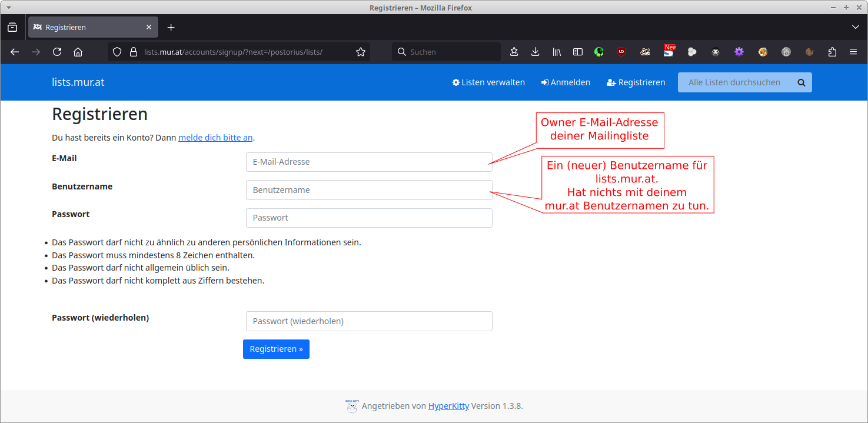Open the Firefox library icon

[556, 52]
